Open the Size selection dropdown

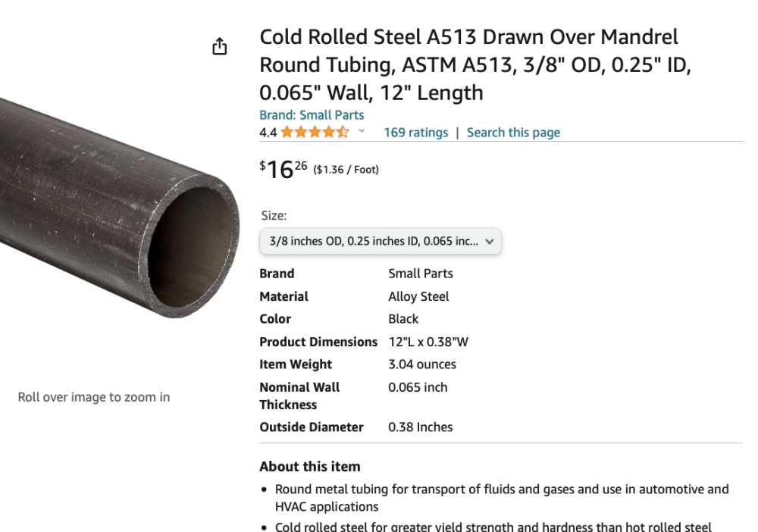point(381,242)
